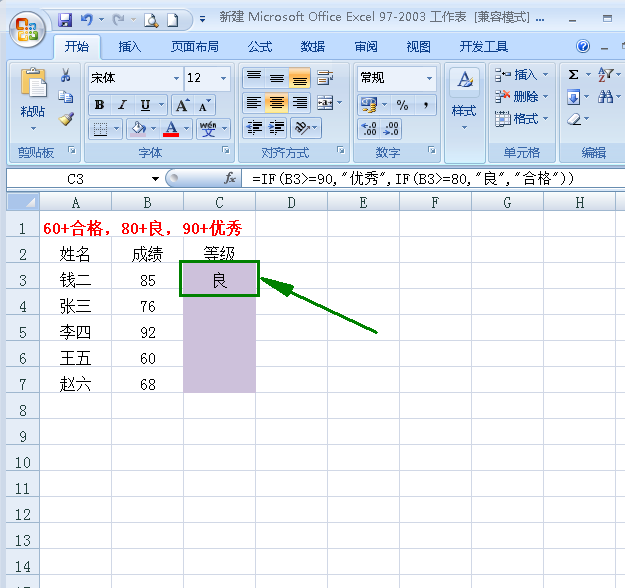Open the 数据 Data tab
The image size is (625, 588).
(x=312, y=47)
